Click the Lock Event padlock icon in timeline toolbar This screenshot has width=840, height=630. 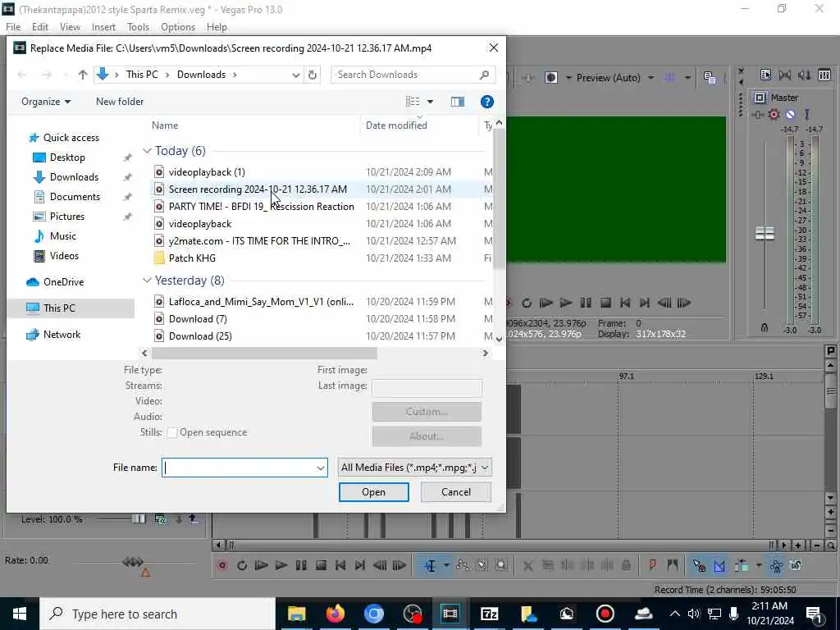[626, 565]
